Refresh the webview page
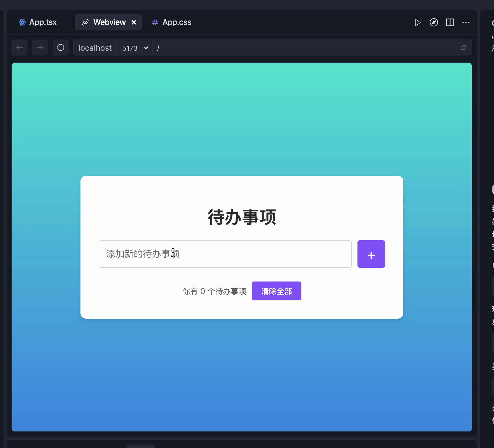Viewport: 494px width, 448px height. (61, 47)
